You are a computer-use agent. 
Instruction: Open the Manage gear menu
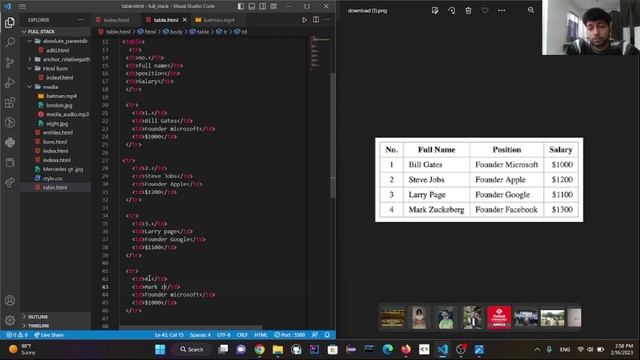[x=10, y=320]
